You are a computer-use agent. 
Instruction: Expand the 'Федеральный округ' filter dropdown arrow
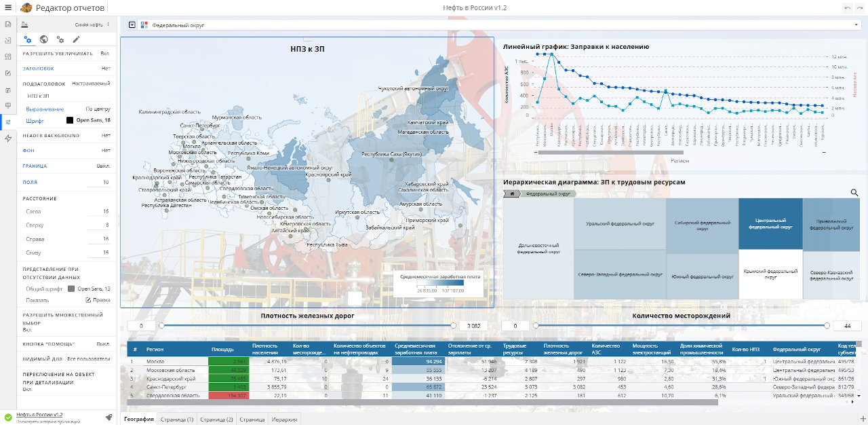[857, 25]
